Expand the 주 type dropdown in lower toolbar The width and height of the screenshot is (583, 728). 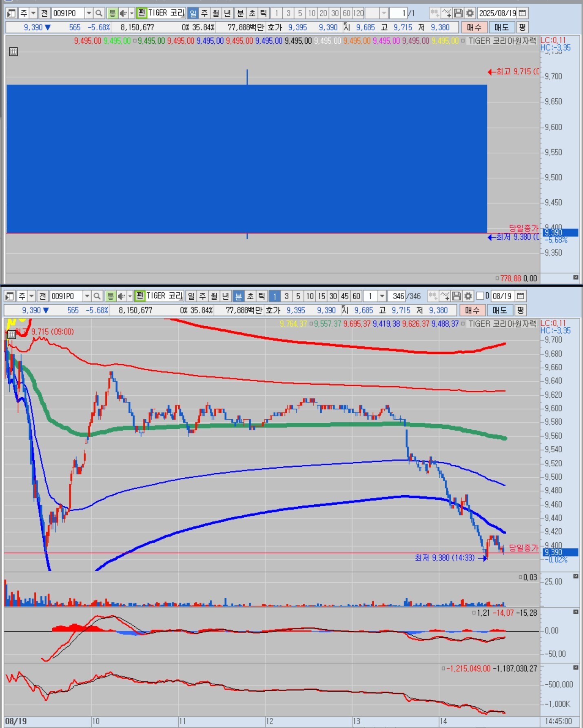coord(32,296)
